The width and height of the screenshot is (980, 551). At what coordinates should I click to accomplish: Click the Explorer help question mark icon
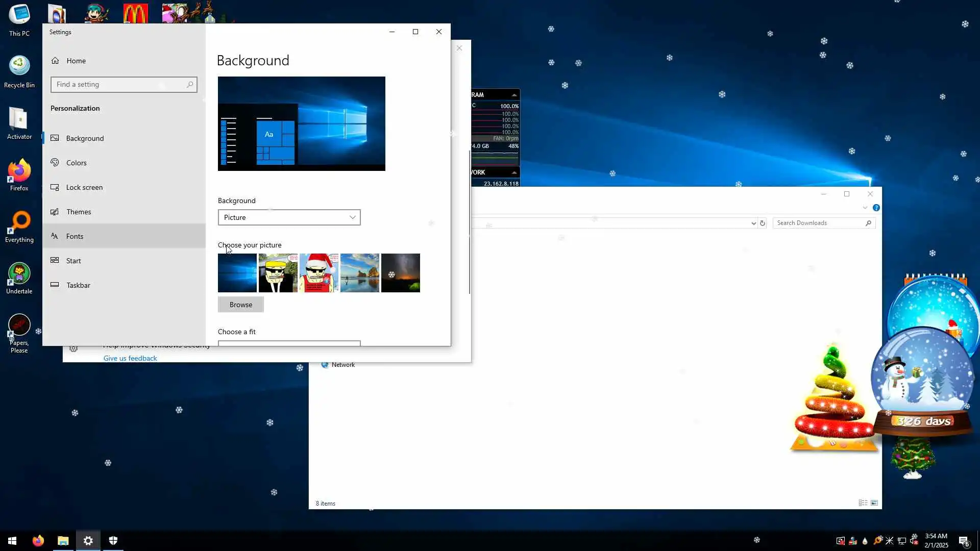(x=876, y=208)
